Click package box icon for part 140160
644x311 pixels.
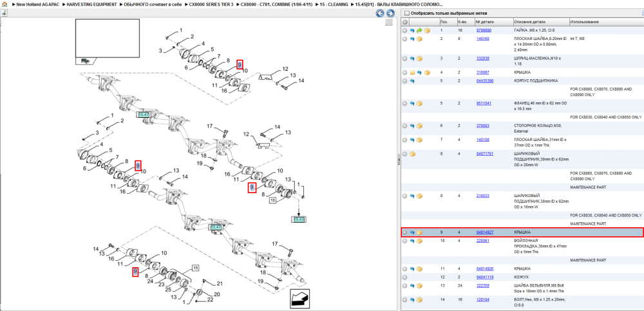pos(420,39)
